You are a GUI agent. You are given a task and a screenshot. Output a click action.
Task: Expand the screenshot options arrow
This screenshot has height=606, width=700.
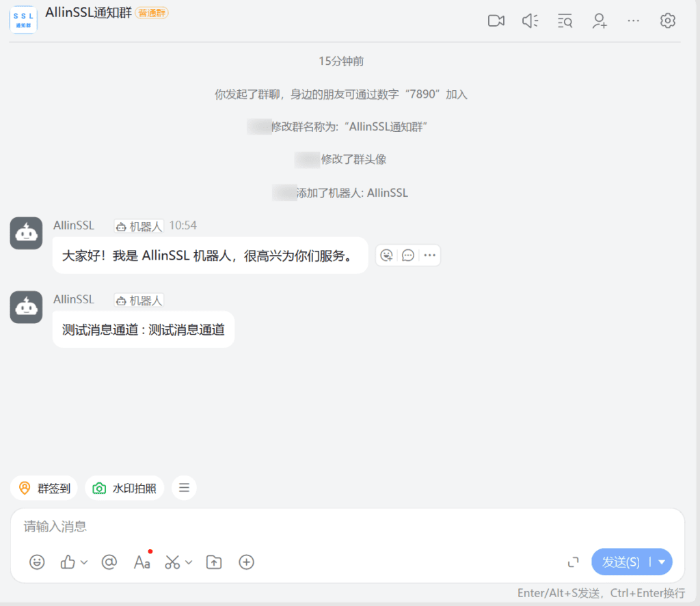(x=189, y=562)
